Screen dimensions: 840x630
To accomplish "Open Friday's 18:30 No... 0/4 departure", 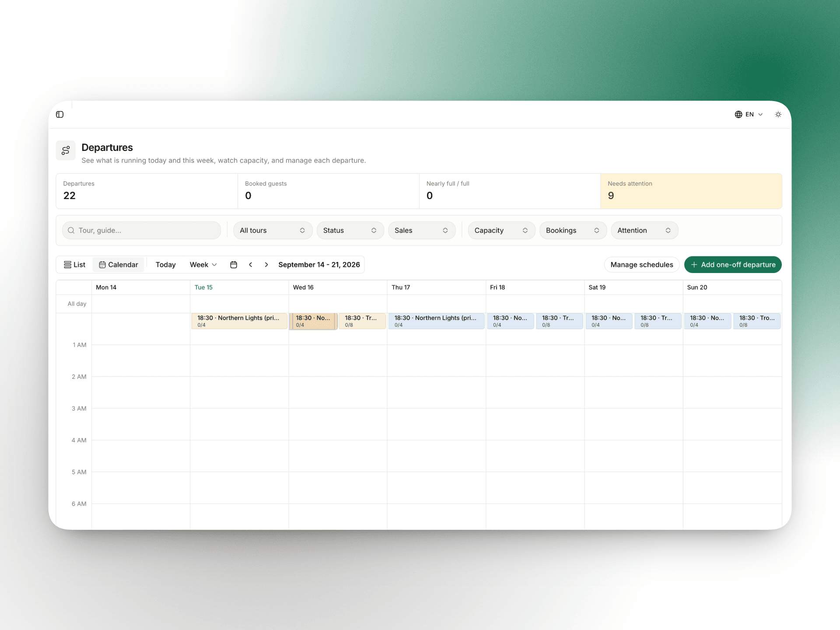I will [511, 321].
